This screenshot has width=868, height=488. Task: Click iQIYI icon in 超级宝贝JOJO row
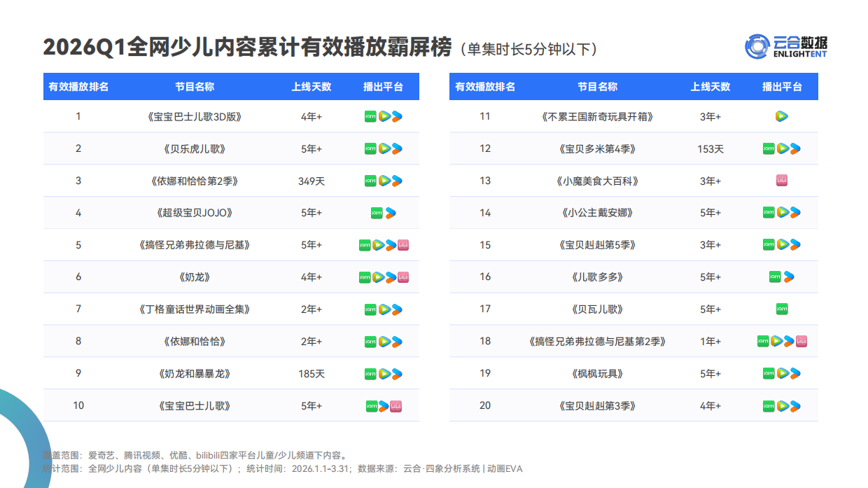click(377, 213)
